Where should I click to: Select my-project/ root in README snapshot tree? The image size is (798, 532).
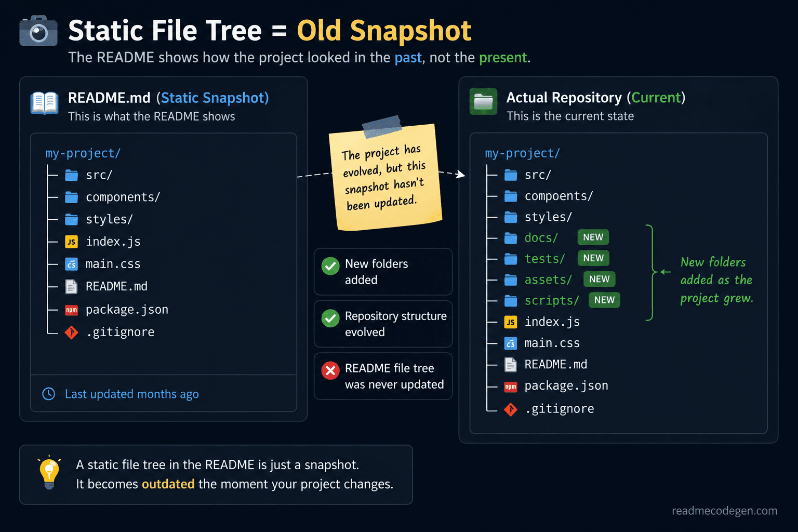point(83,153)
